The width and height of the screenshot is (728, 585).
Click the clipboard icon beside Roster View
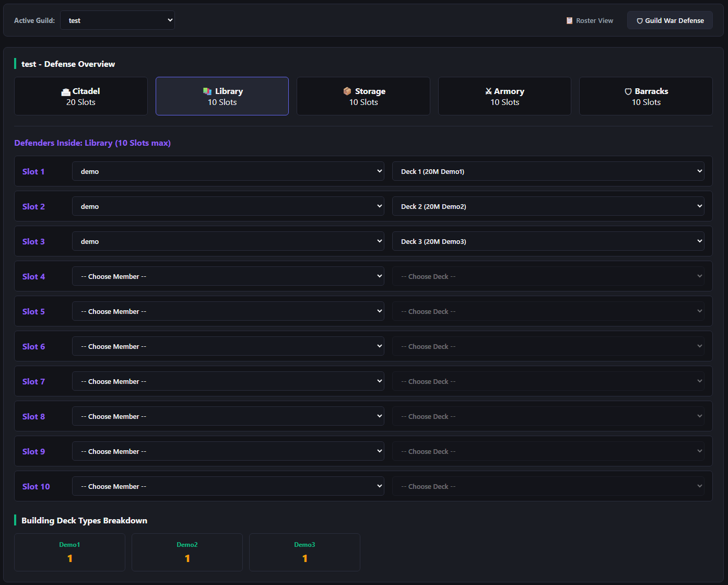pyautogui.click(x=569, y=21)
